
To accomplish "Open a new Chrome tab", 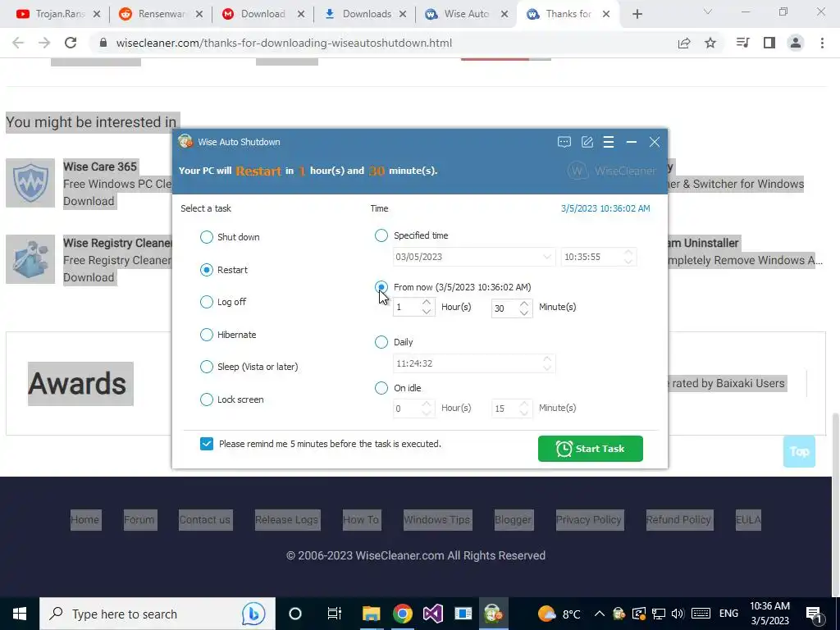I will pos(637,15).
